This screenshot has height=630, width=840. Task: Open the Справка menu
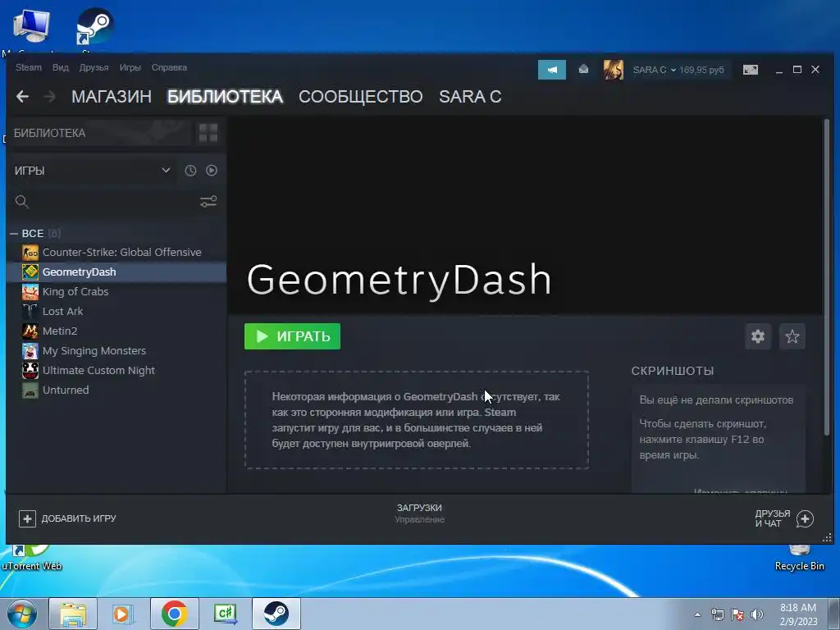169,67
